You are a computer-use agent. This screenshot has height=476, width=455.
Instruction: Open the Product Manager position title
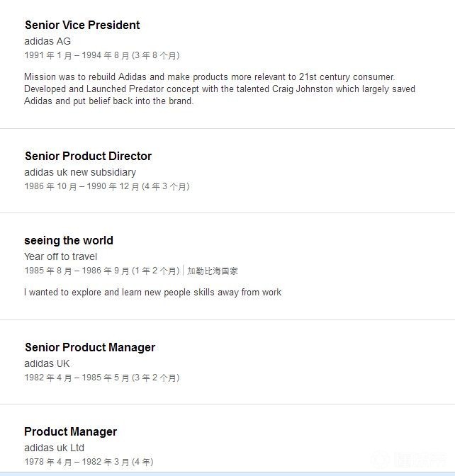pos(70,431)
